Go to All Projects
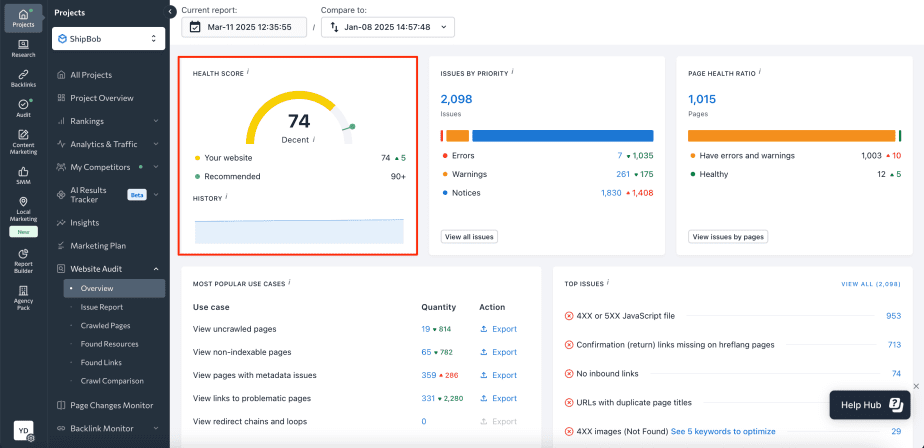This screenshot has height=448, width=924. pos(91,75)
